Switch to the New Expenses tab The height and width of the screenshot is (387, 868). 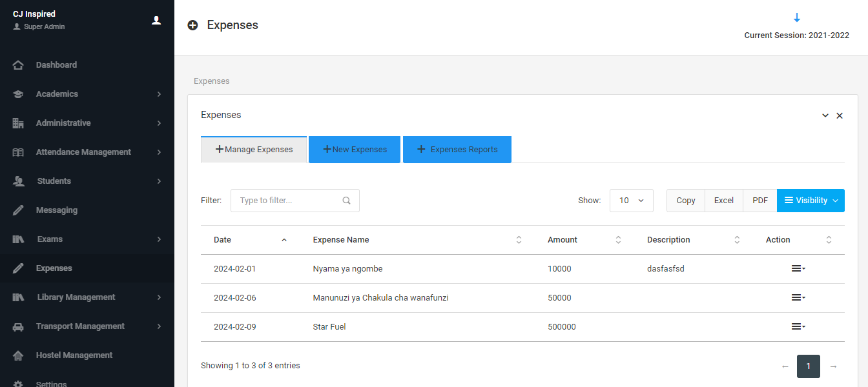coord(355,150)
